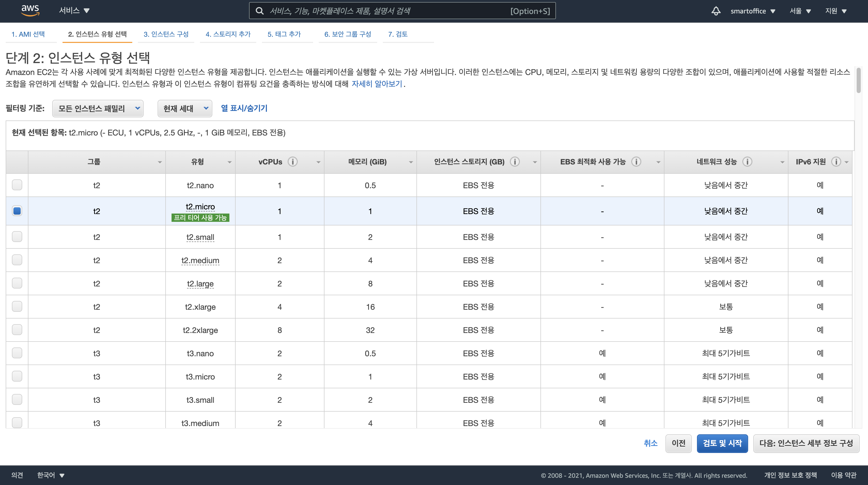Screen dimensions: 868x485
Task: Select the t2.nano instance checkbox
Action: coord(17,185)
